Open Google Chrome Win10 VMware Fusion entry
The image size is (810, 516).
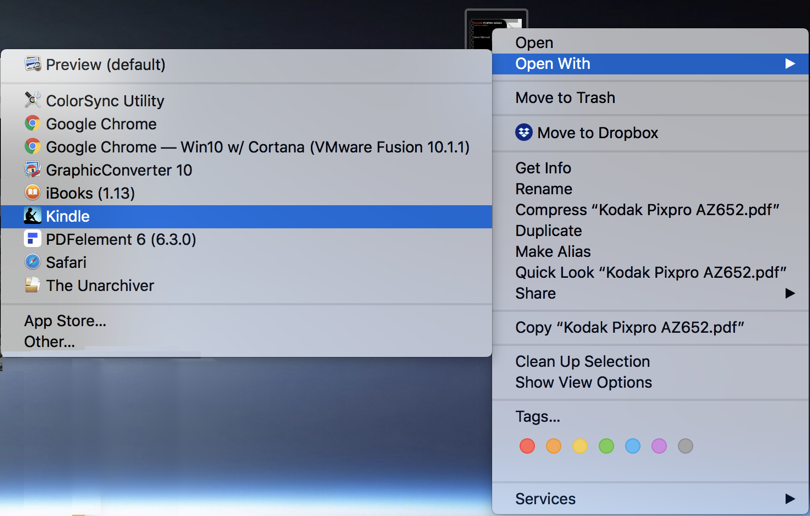pos(257,147)
